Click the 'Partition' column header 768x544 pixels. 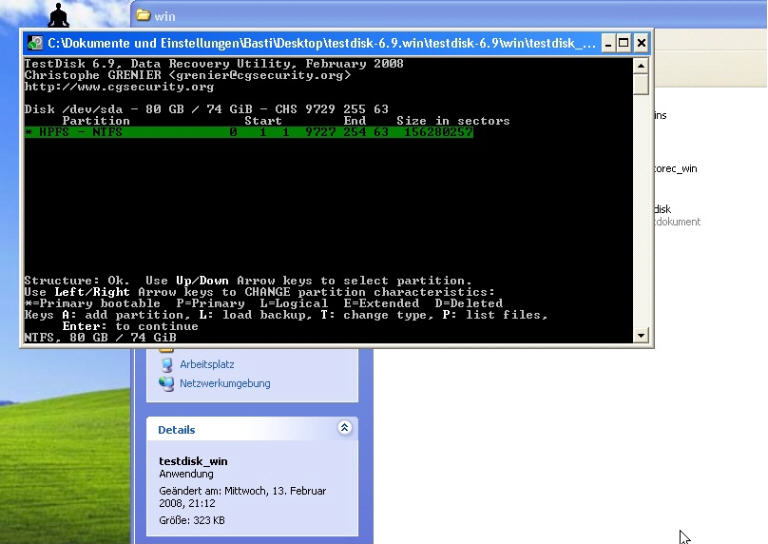pos(96,120)
